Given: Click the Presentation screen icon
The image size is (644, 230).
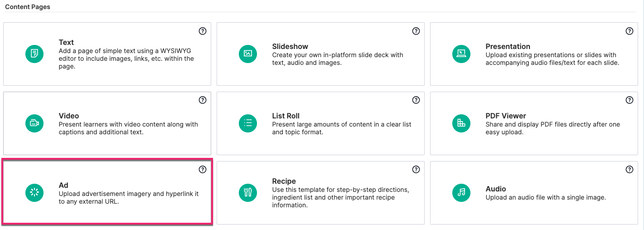Looking at the screenshot, I should [x=461, y=54].
